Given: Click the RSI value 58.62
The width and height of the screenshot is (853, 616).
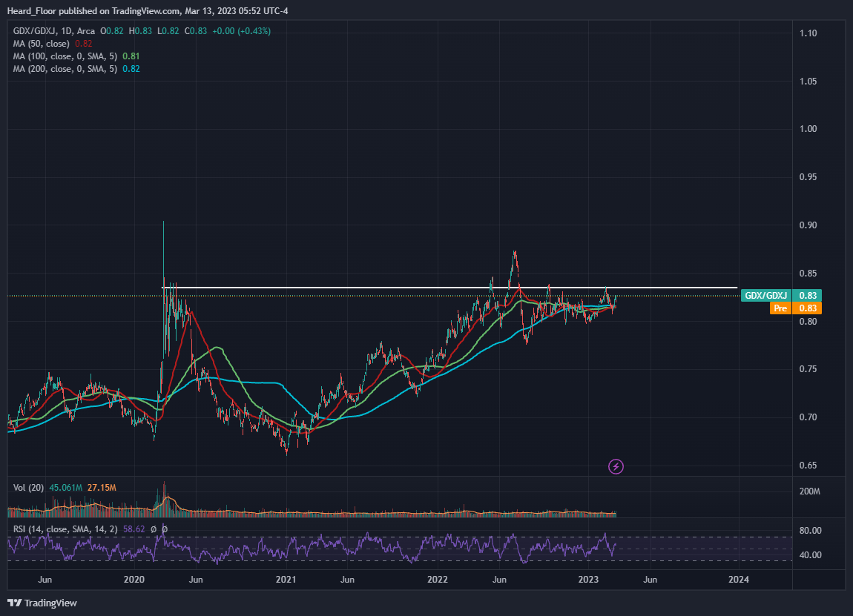Looking at the screenshot, I should 134,529.
